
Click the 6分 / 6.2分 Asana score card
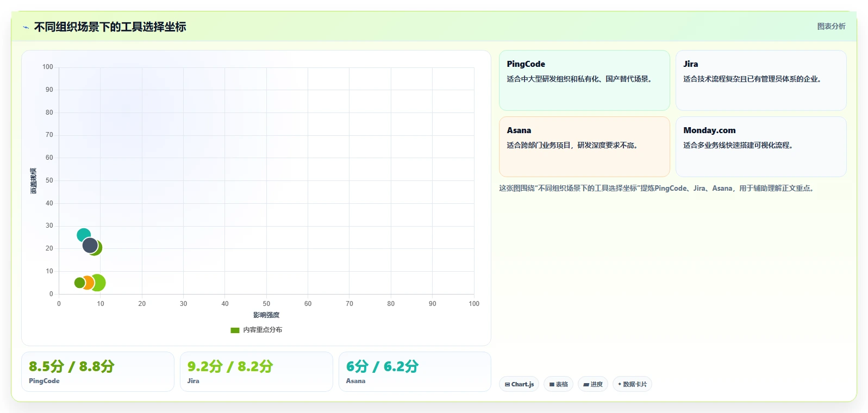[x=415, y=372]
